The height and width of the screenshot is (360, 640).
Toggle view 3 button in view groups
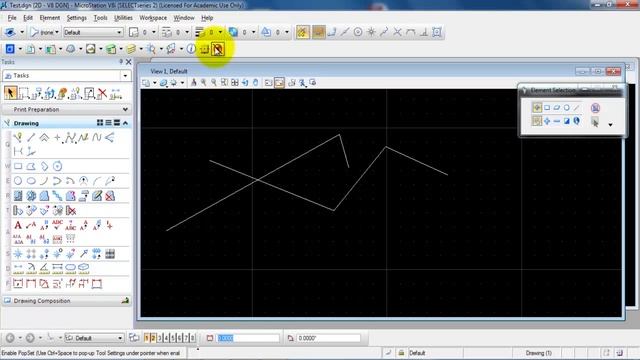160,338
